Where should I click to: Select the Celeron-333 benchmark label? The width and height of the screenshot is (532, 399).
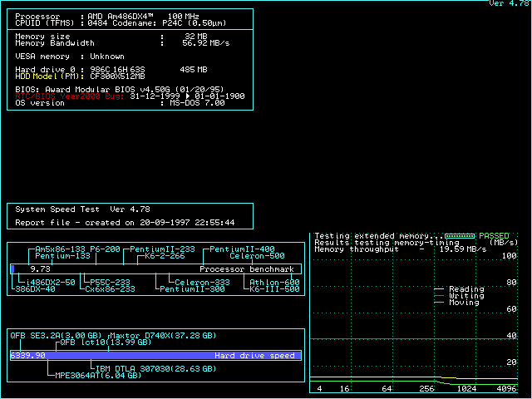(x=199, y=282)
